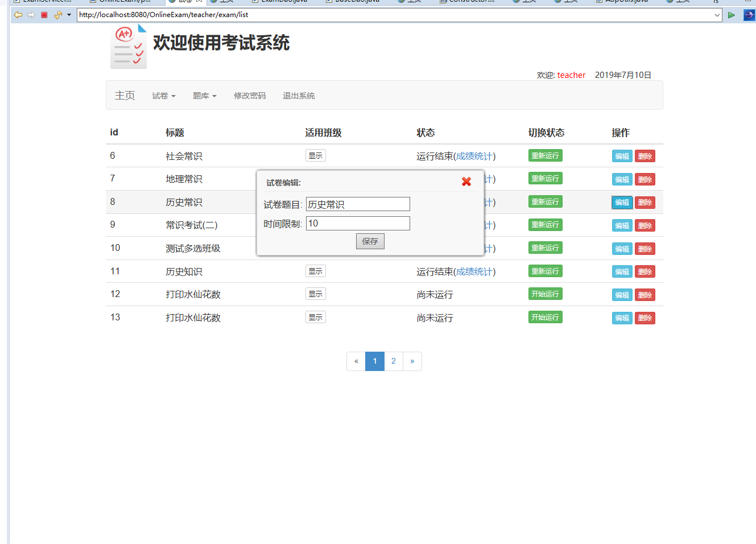Click inside the 时间限制 input field
This screenshot has height=544, width=756.
pyautogui.click(x=358, y=223)
